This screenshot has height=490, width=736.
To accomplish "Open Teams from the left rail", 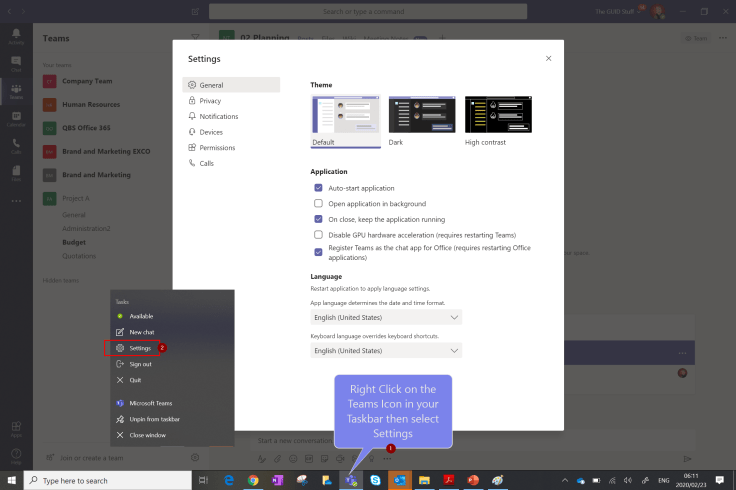I will click(x=16, y=91).
